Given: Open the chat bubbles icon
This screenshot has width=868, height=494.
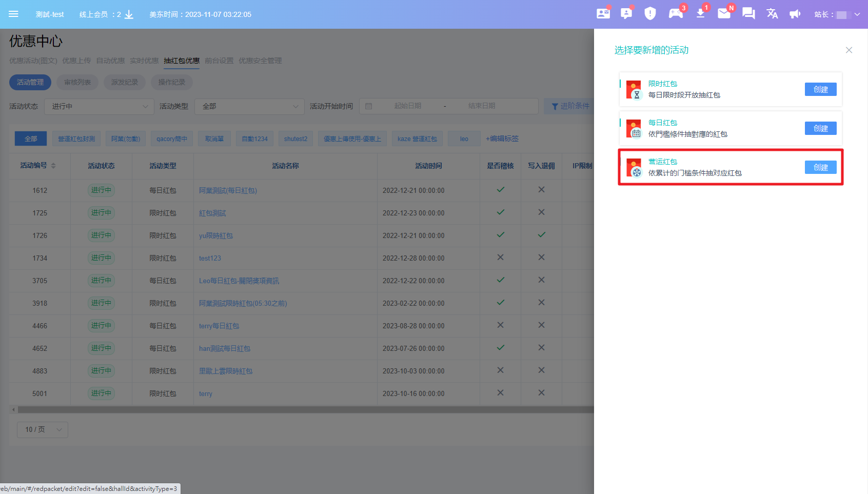Looking at the screenshot, I should pos(748,14).
